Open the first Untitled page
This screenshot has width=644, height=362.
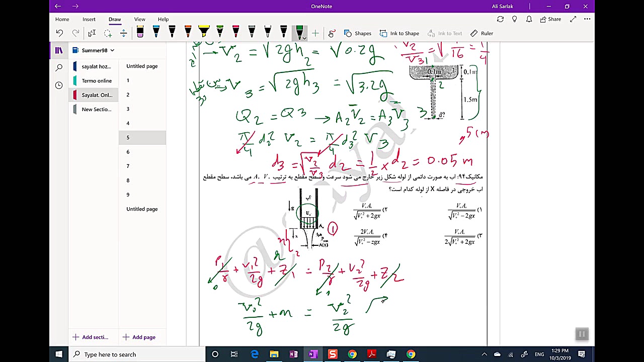tap(142, 66)
